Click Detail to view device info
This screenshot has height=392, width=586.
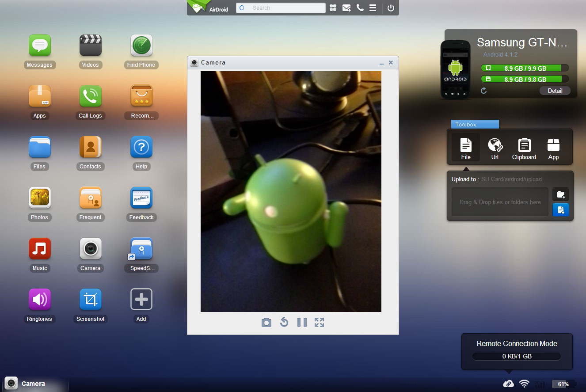coord(555,90)
